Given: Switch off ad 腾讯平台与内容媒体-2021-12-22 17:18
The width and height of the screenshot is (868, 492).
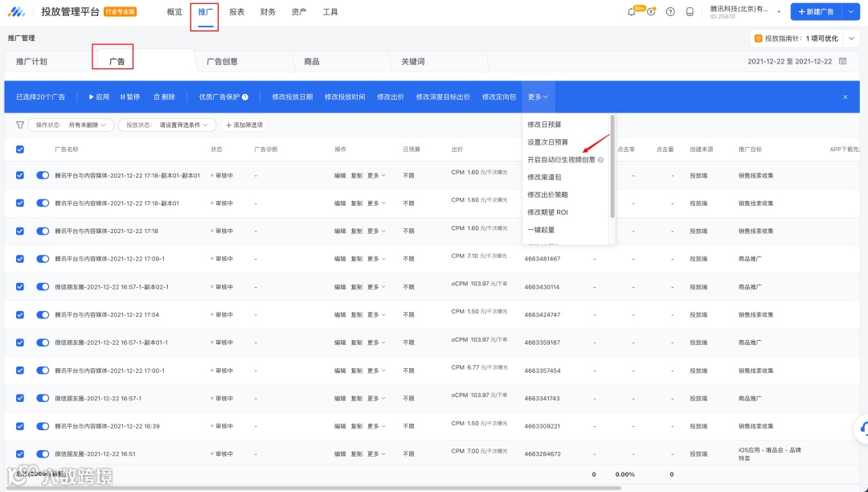Looking at the screenshot, I should (x=43, y=231).
